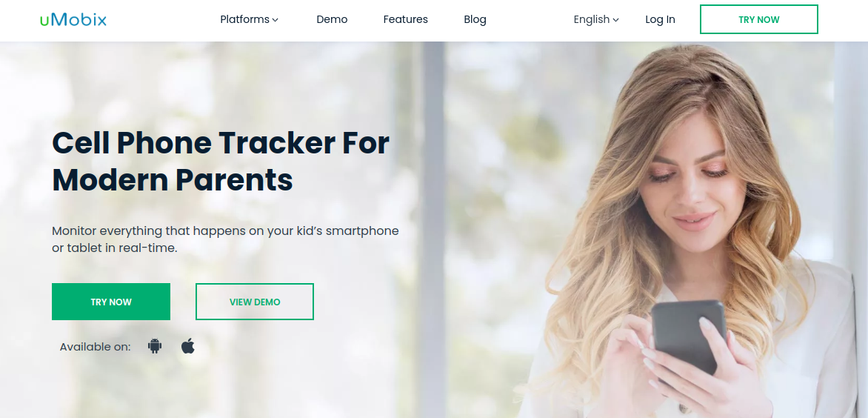Click the Available on label
This screenshot has height=418, width=868.
point(96,347)
